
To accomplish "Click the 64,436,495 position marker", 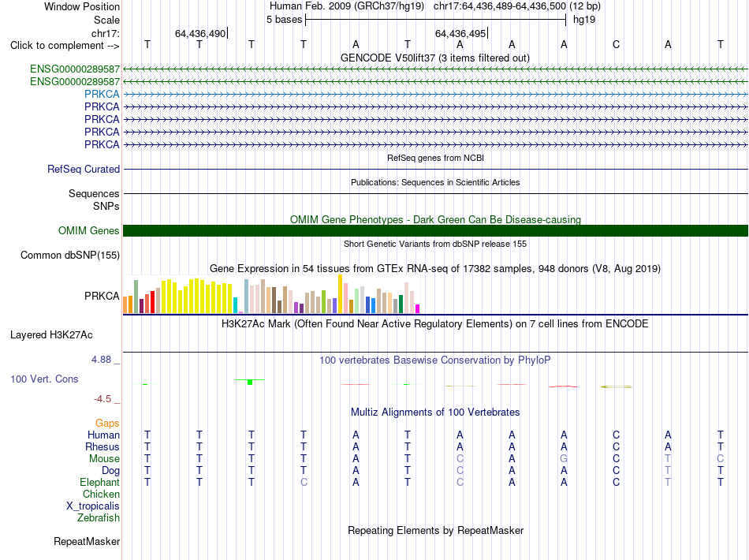I will (x=460, y=33).
